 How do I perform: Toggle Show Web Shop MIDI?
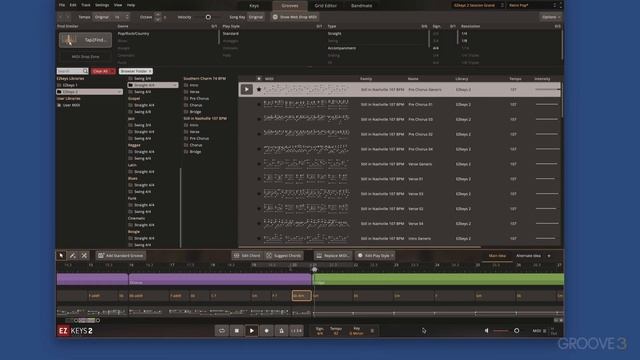tap(295, 17)
